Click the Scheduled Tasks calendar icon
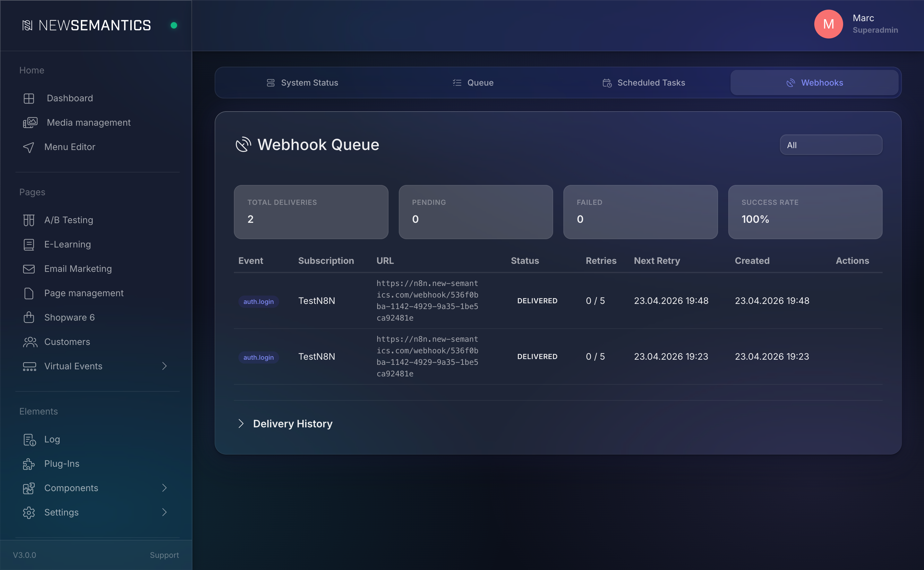Image resolution: width=924 pixels, height=570 pixels. coord(607,83)
